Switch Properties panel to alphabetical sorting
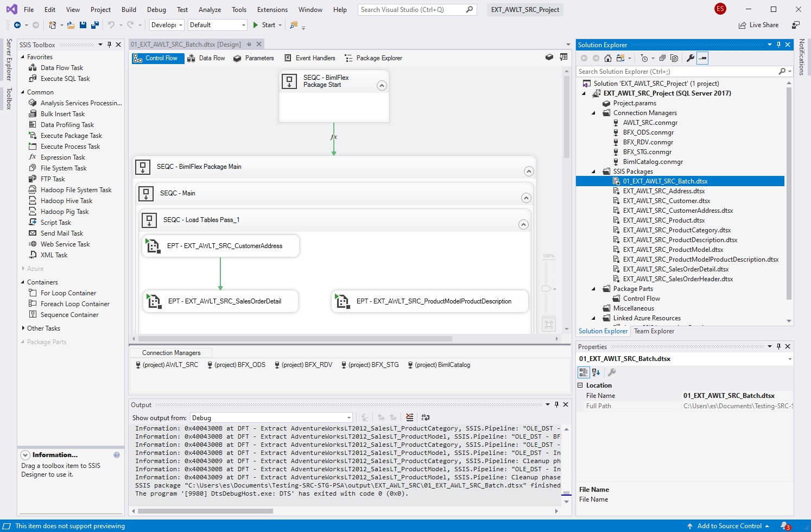Image resolution: width=811 pixels, height=532 pixels. coord(595,372)
